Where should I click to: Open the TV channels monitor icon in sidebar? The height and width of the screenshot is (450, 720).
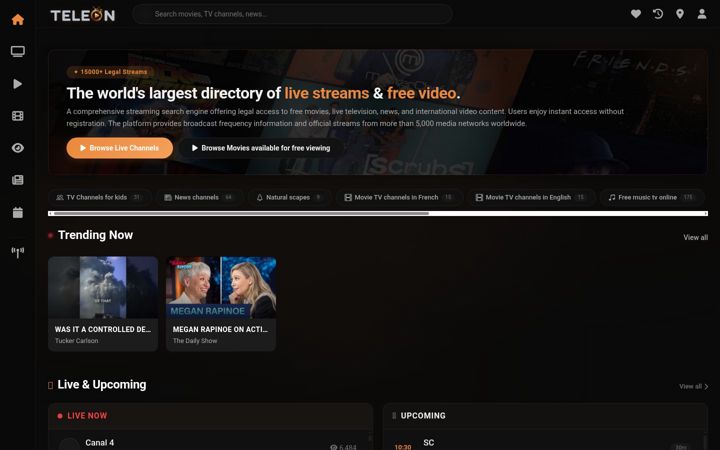[17, 51]
